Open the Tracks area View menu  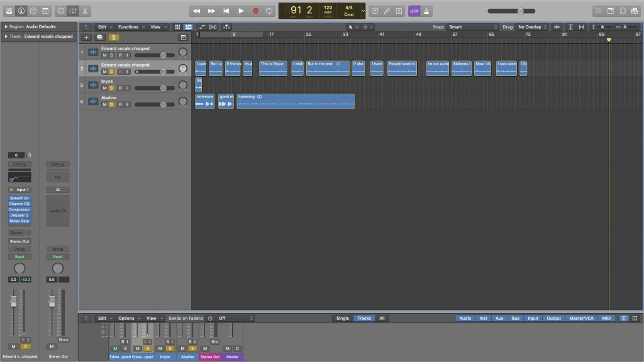coord(158,27)
